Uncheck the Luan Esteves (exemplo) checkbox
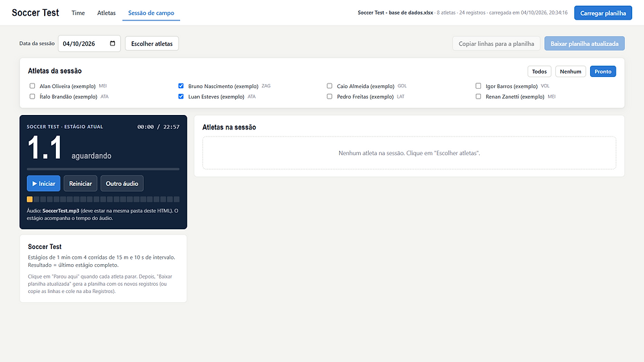 [x=181, y=97]
